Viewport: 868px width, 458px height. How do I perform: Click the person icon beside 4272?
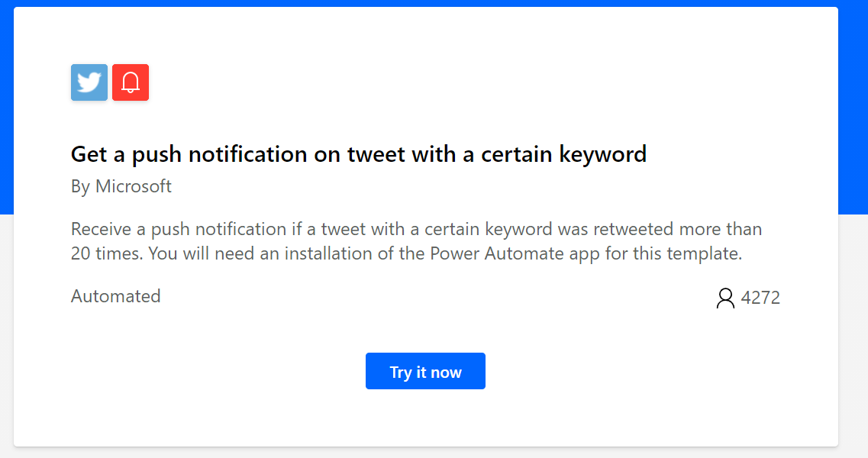(725, 298)
